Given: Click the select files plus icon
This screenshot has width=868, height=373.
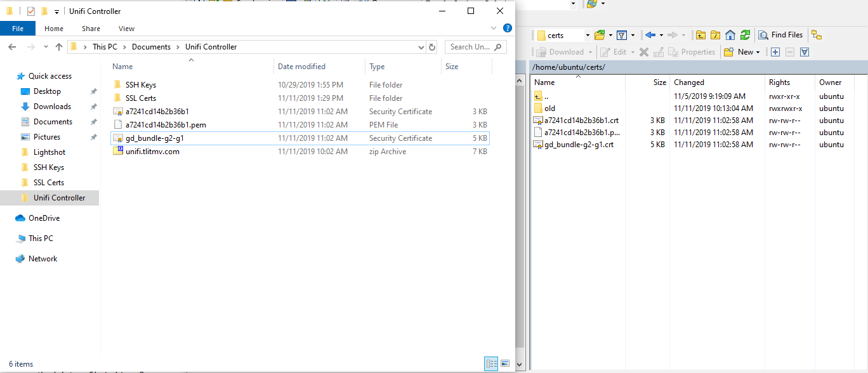Looking at the screenshot, I should point(775,52).
